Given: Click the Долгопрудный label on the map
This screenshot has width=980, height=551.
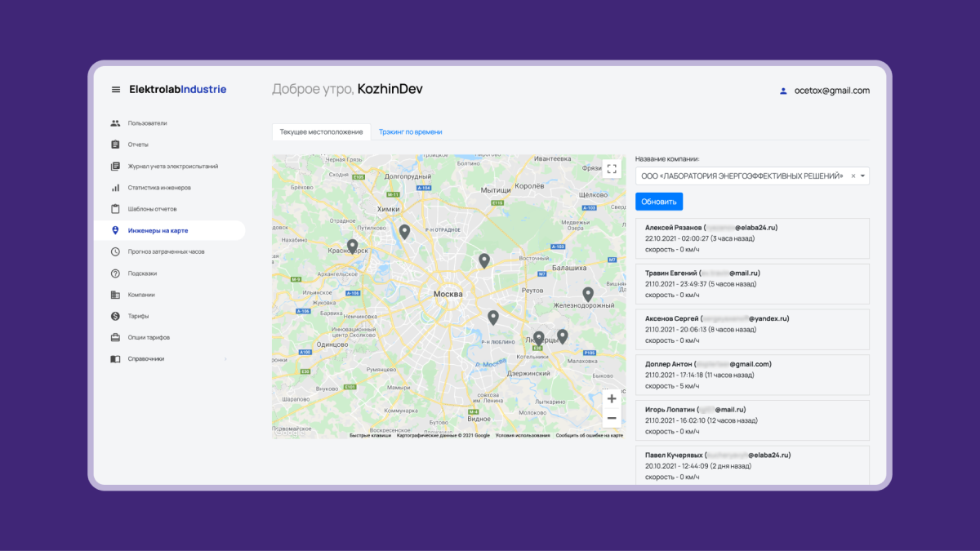Looking at the screenshot, I should (408, 176).
